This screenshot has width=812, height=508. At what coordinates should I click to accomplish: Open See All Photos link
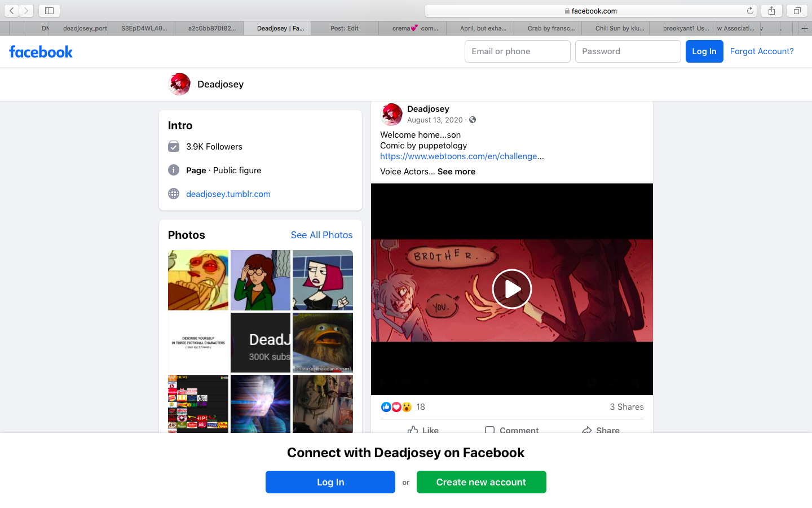[x=321, y=235]
